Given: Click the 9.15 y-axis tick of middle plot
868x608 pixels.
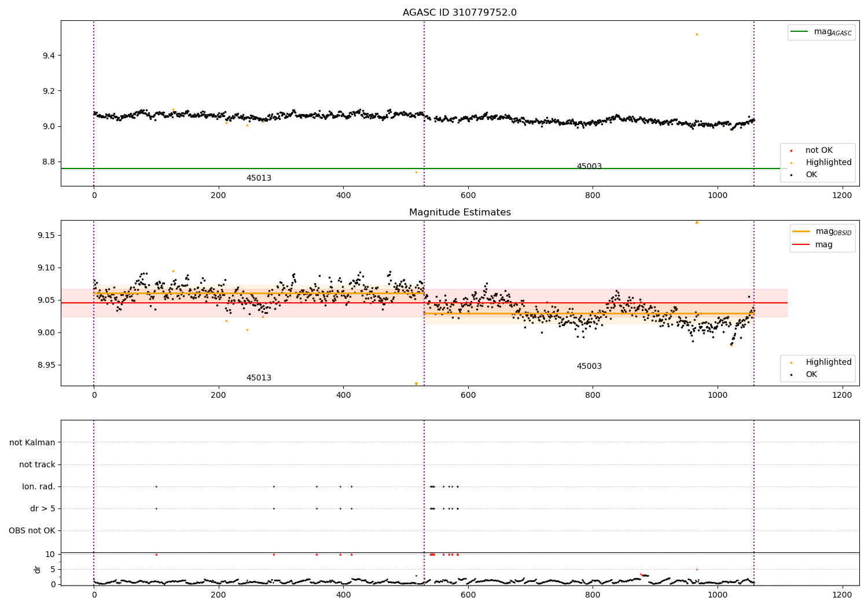Looking at the screenshot, I should click(x=46, y=235).
